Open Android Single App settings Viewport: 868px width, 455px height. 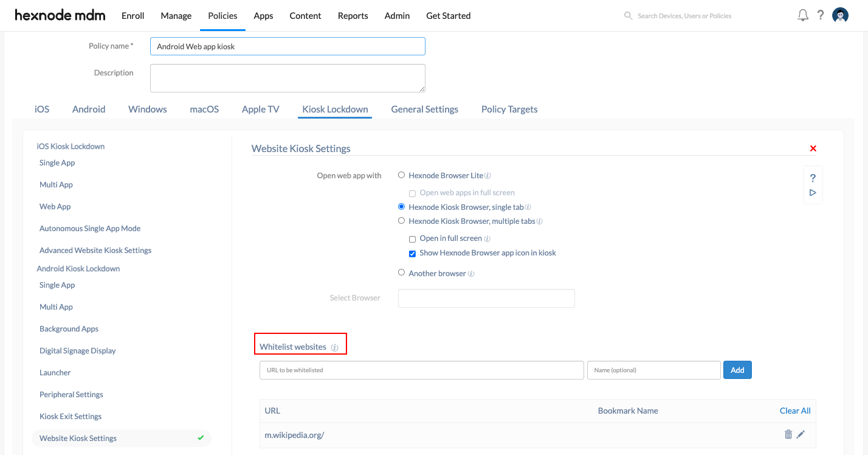pyautogui.click(x=57, y=285)
